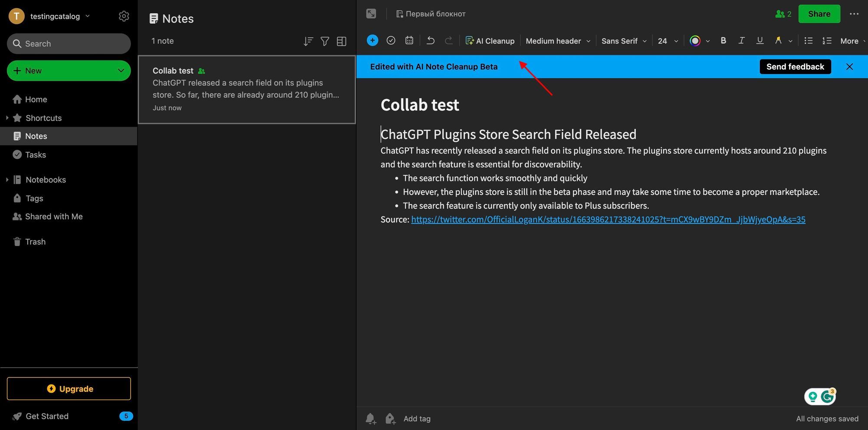Click the checklist icon in the toolbar
Screen dimensions: 868x430
(x=391, y=40)
